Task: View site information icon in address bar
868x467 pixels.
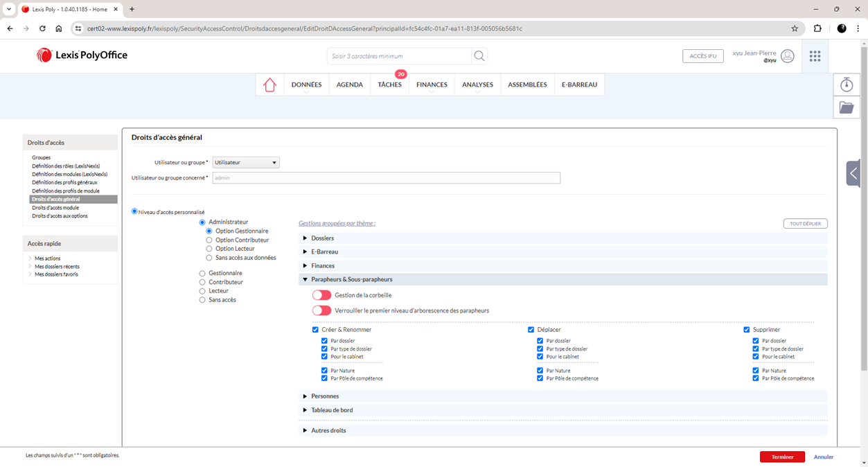Action: tap(79, 28)
